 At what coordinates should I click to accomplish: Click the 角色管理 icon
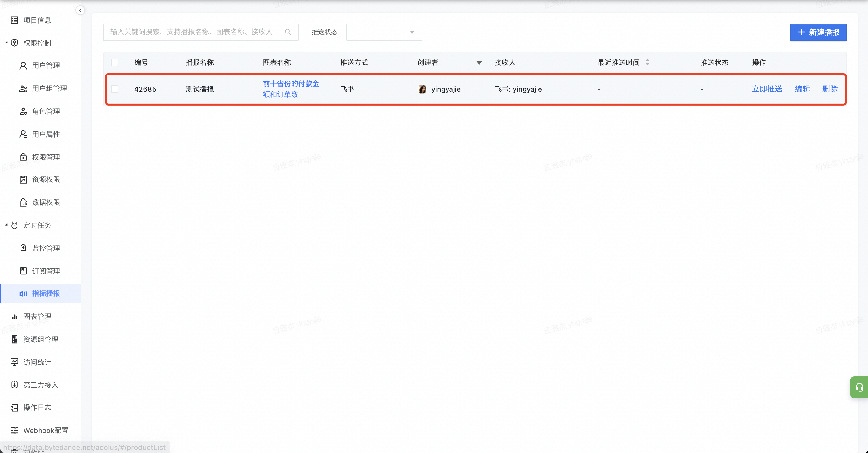coord(23,112)
